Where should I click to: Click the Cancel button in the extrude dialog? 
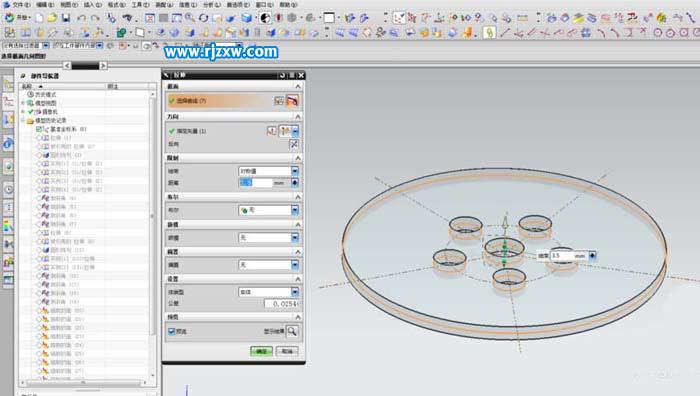[x=287, y=351]
